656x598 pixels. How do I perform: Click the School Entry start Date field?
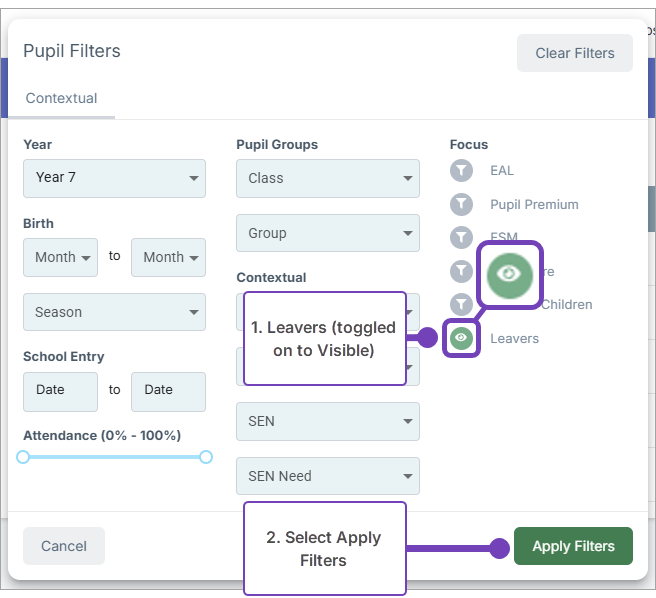tap(60, 391)
